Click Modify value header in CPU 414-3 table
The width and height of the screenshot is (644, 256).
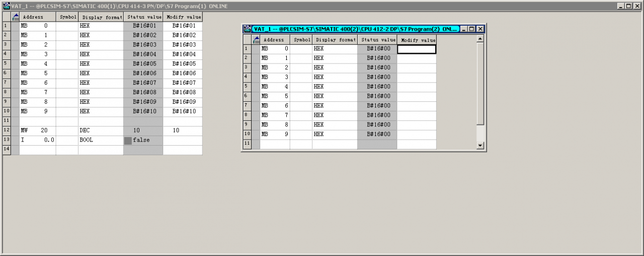(183, 17)
